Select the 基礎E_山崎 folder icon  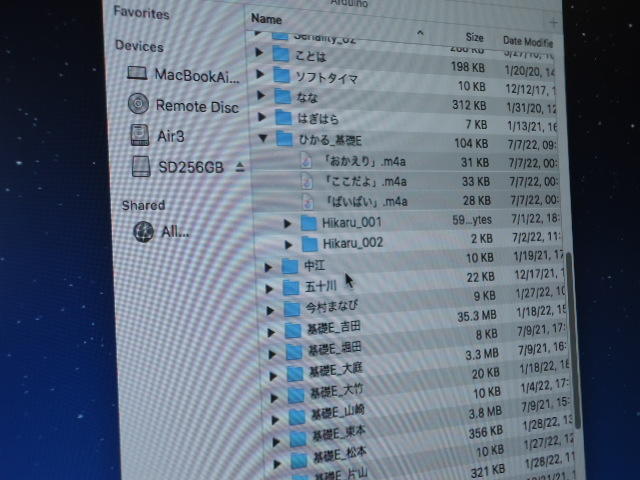coord(297,417)
